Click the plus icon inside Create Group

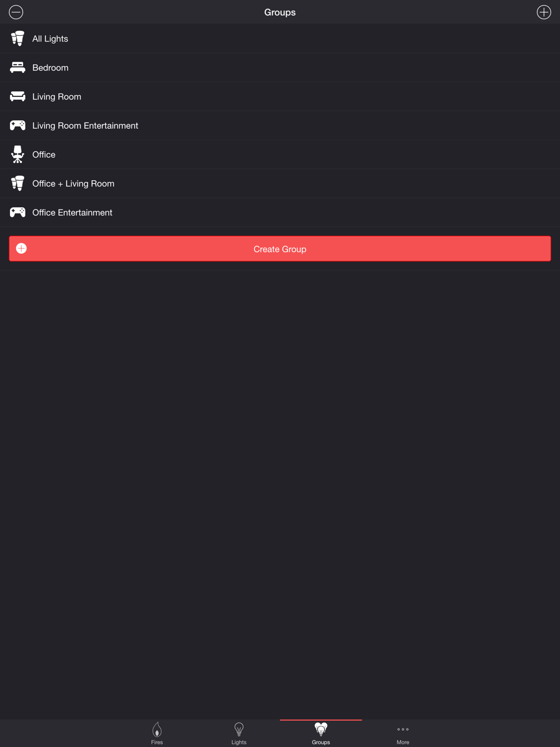click(x=21, y=249)
